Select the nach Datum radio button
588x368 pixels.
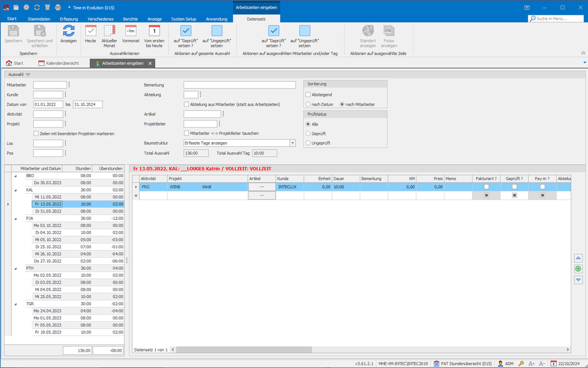[308, 105]
